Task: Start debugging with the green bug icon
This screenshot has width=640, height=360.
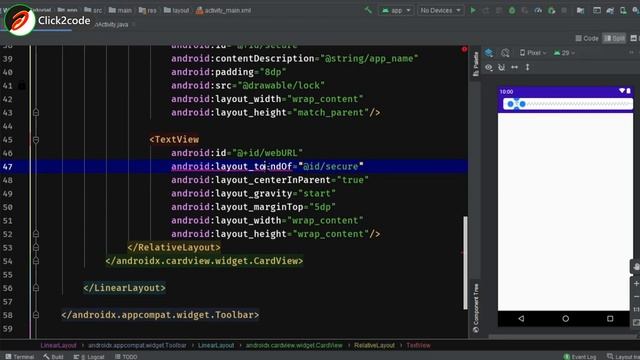Action: tap(512, 11)
